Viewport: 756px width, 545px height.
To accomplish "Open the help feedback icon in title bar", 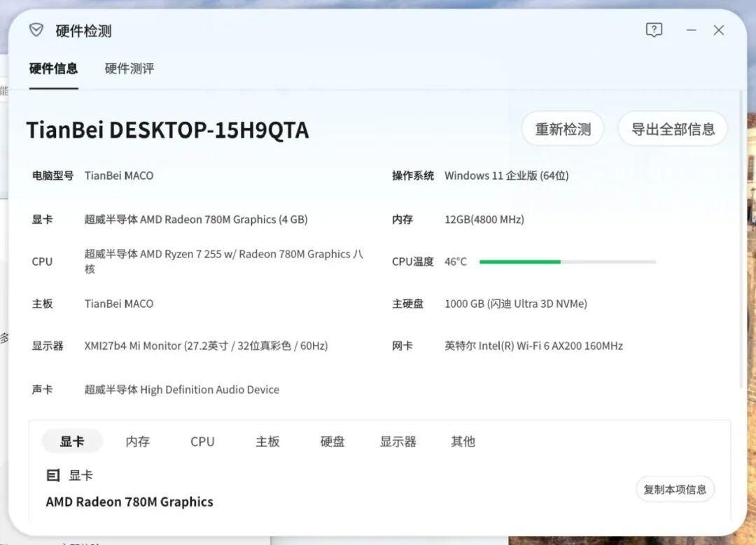I will 654,30.
